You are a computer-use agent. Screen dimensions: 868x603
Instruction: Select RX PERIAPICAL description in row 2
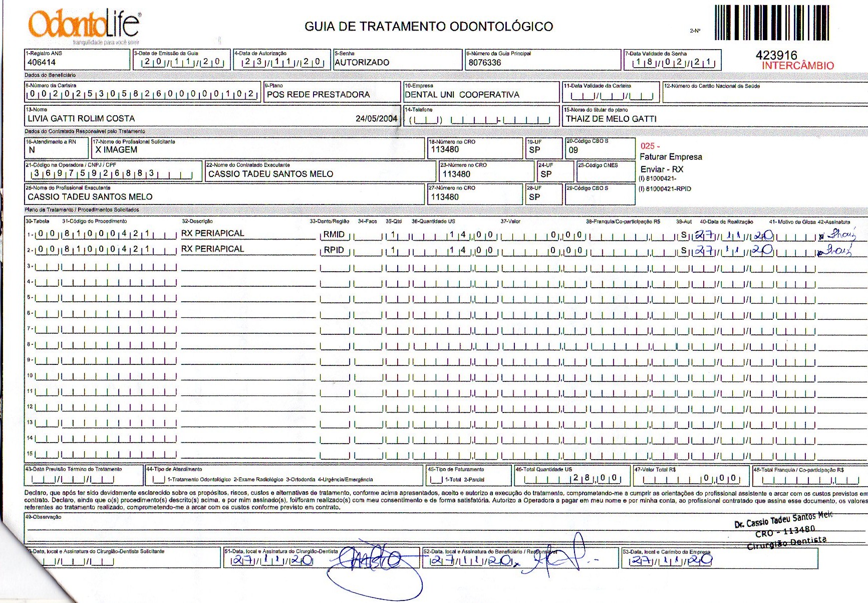(x=212, y=249)
